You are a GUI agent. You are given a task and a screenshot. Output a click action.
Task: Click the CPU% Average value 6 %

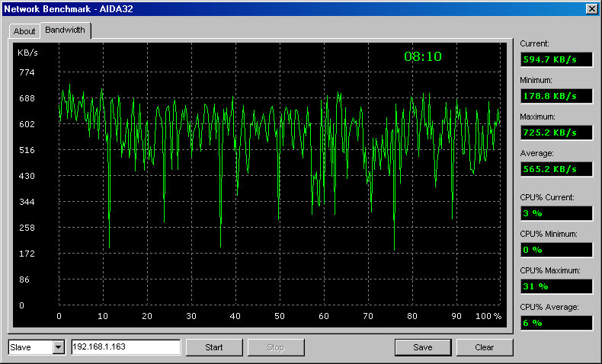(556, 324)
